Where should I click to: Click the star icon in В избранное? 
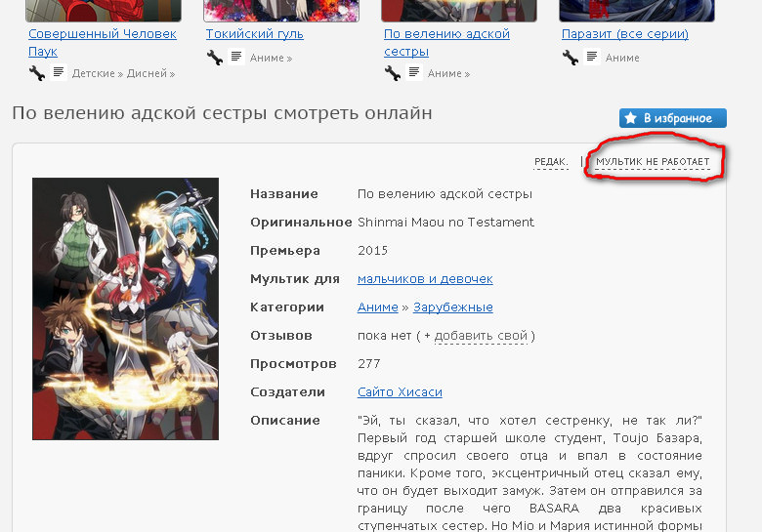631,118
